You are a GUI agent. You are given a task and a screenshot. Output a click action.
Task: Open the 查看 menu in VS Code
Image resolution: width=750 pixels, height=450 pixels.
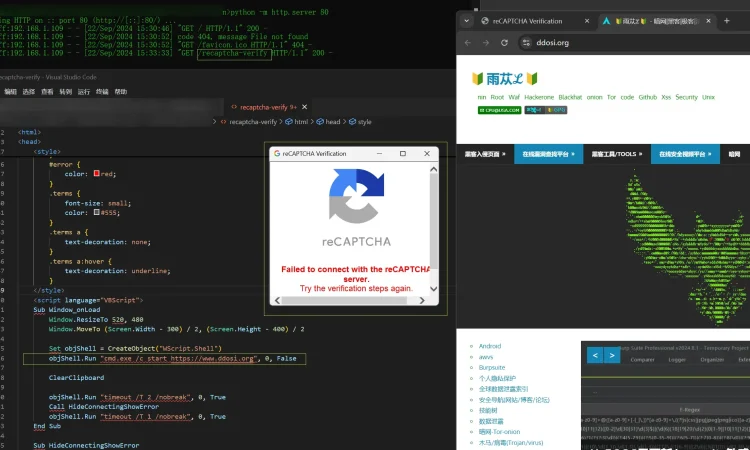tap(47, 92)
